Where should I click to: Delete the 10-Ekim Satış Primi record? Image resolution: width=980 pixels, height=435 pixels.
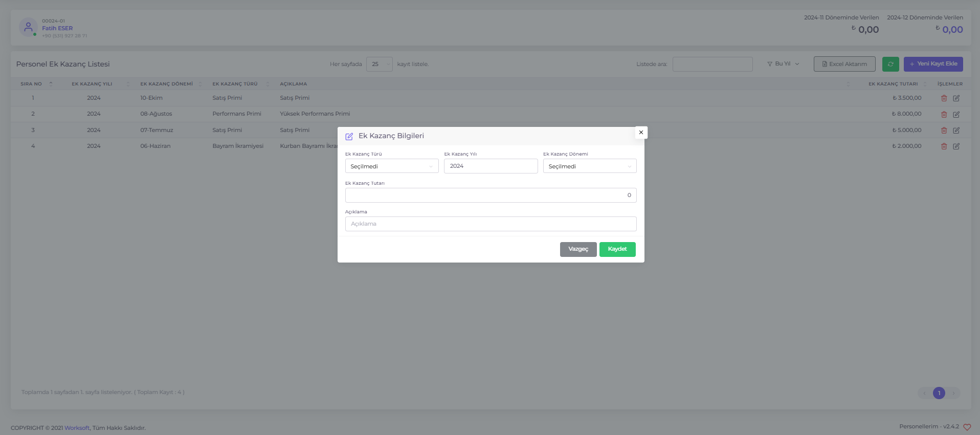coord(944,98)
